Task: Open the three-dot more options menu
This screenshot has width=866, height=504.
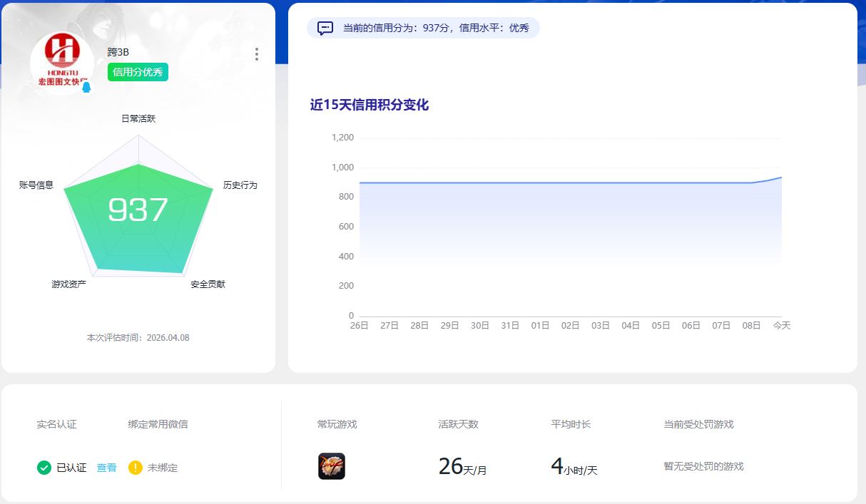Action: [257, 54]
